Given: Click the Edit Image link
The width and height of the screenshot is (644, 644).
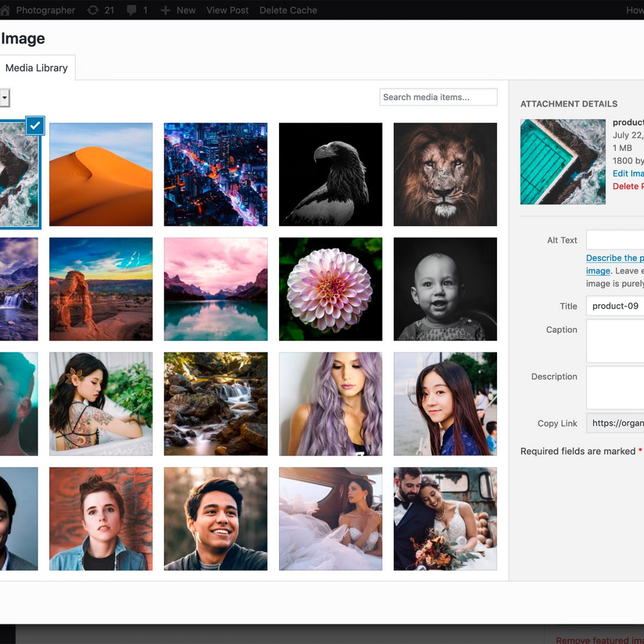Looking at the screenshot, I should coord(628,173).
